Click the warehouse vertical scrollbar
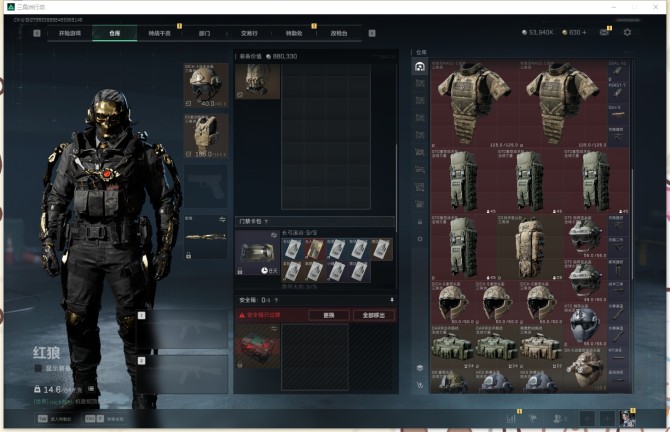Image resolution: width=670 pixels, height=432 pixels. (632, 226)
